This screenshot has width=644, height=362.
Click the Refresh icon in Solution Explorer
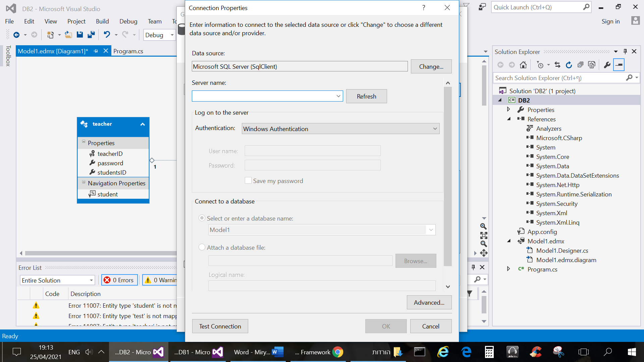tap(569, 65)
